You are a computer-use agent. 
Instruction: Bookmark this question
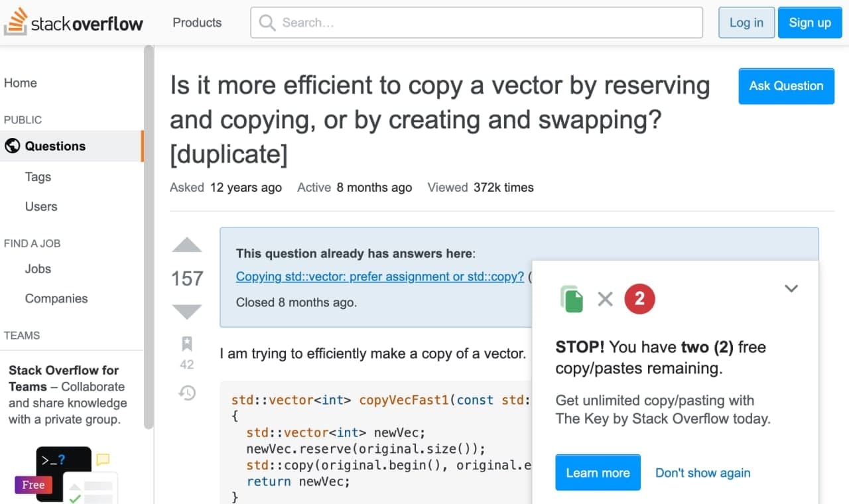coord(187,344)
